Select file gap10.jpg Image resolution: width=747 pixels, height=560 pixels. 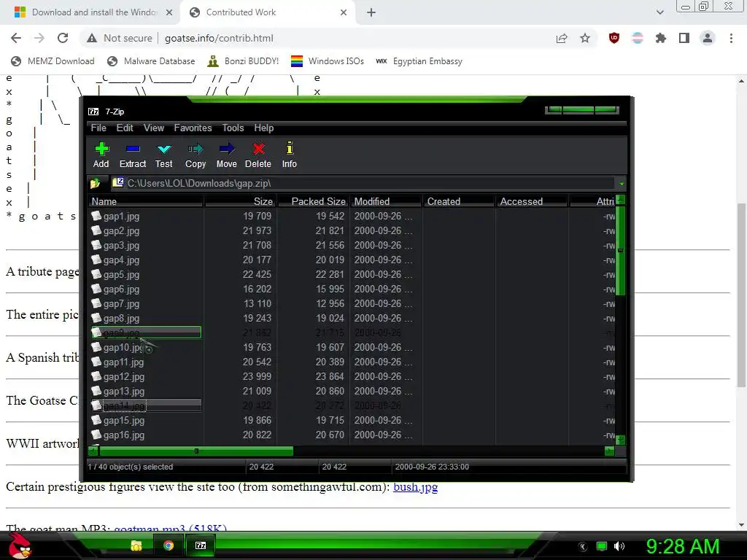[124, 348]
